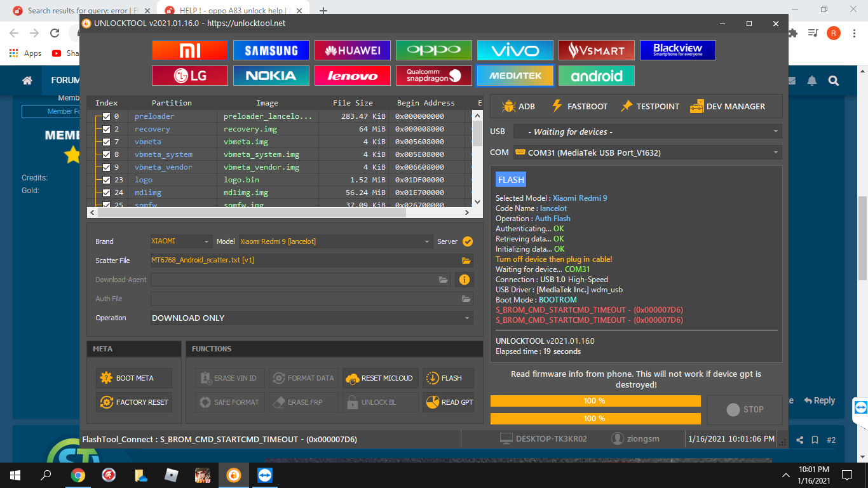Toggle the Server check icon
The image size is (868, 488).
(x=468, y=241)
